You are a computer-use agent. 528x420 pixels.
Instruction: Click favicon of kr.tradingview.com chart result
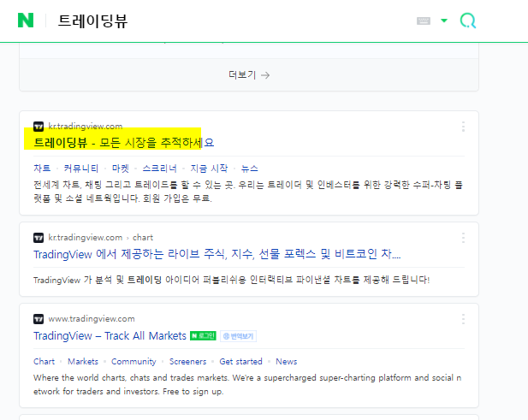click(x=39, y=238)
